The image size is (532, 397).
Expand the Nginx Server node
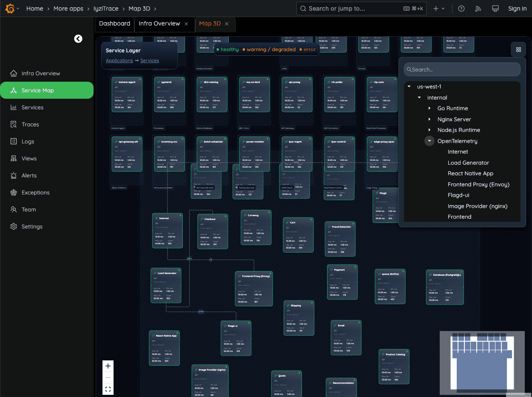(x=430, y=119)
